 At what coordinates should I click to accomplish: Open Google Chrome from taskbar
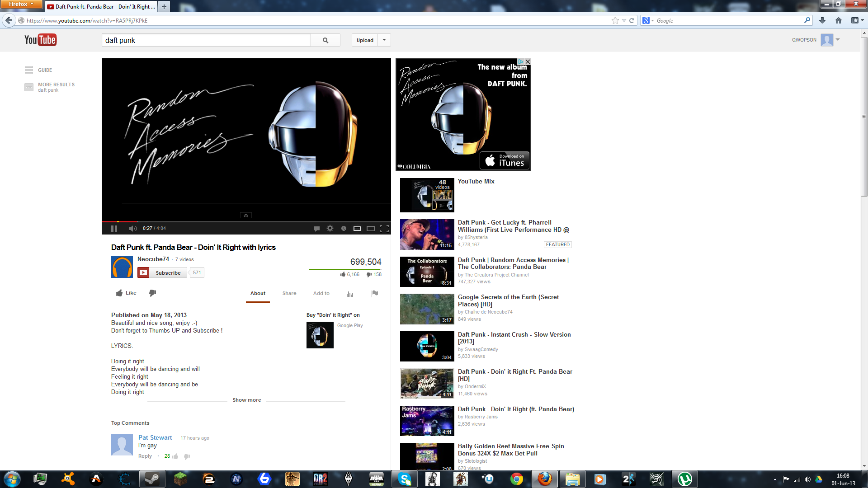[517, 479]
